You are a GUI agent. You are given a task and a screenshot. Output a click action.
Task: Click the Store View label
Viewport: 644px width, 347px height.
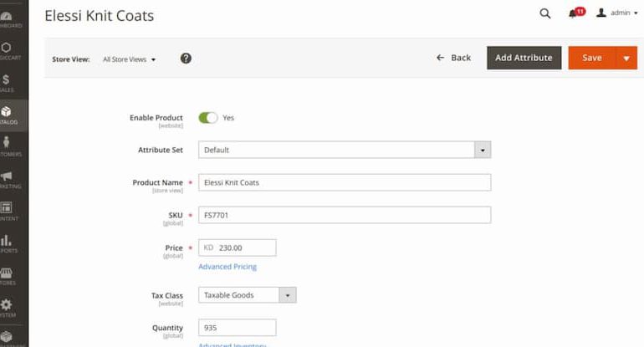(x=70, y=59)
